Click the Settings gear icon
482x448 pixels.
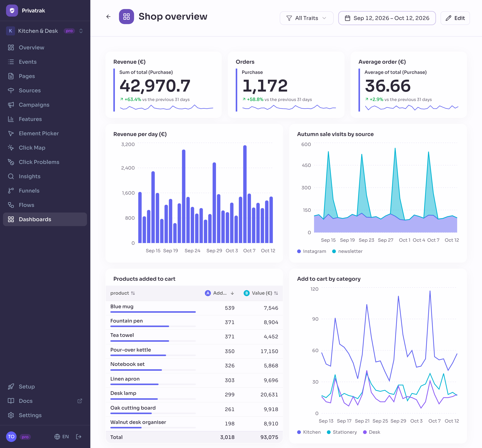pyautogui.click(x=11, y=415)
